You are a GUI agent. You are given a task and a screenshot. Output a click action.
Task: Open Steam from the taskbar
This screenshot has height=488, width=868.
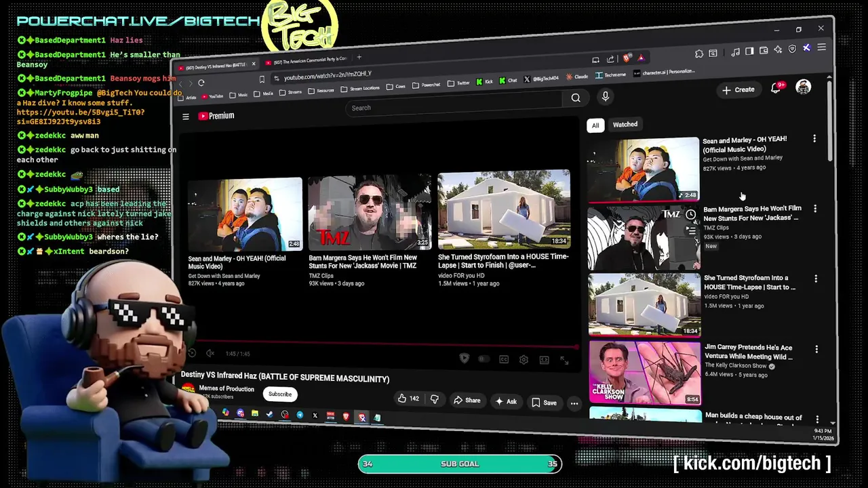269,413
